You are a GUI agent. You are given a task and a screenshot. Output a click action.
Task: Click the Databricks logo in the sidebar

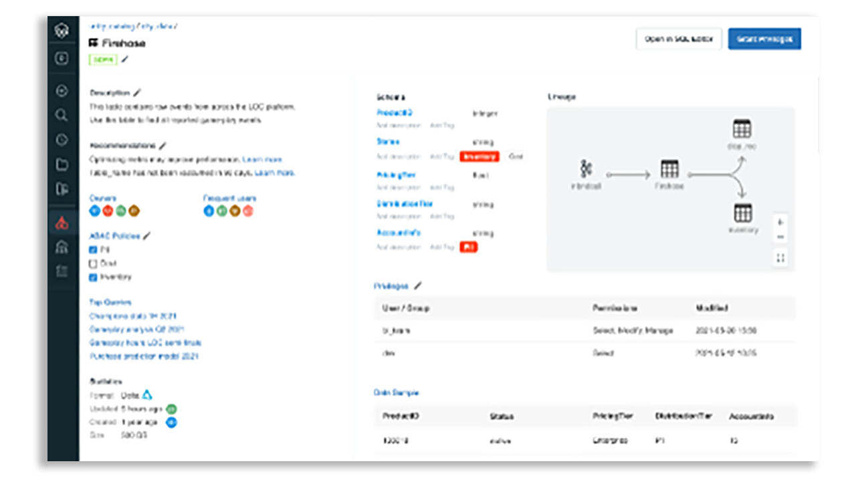[x=62, y=31]
